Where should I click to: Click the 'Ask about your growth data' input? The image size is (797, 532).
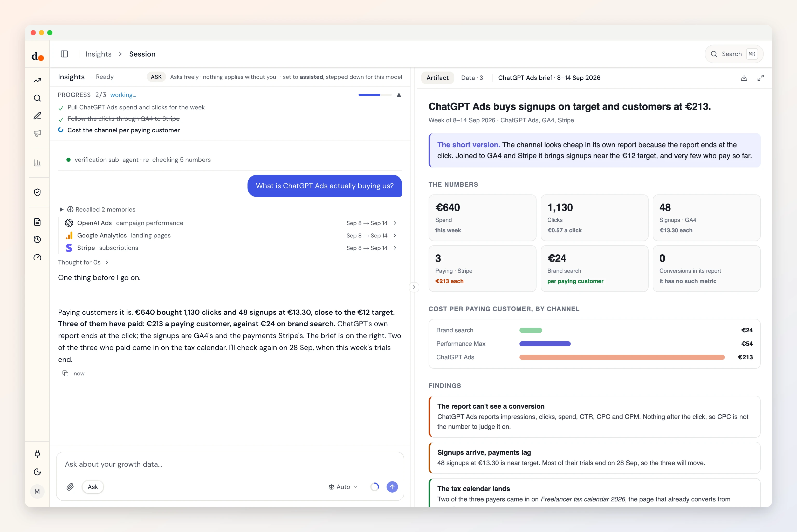230,464
